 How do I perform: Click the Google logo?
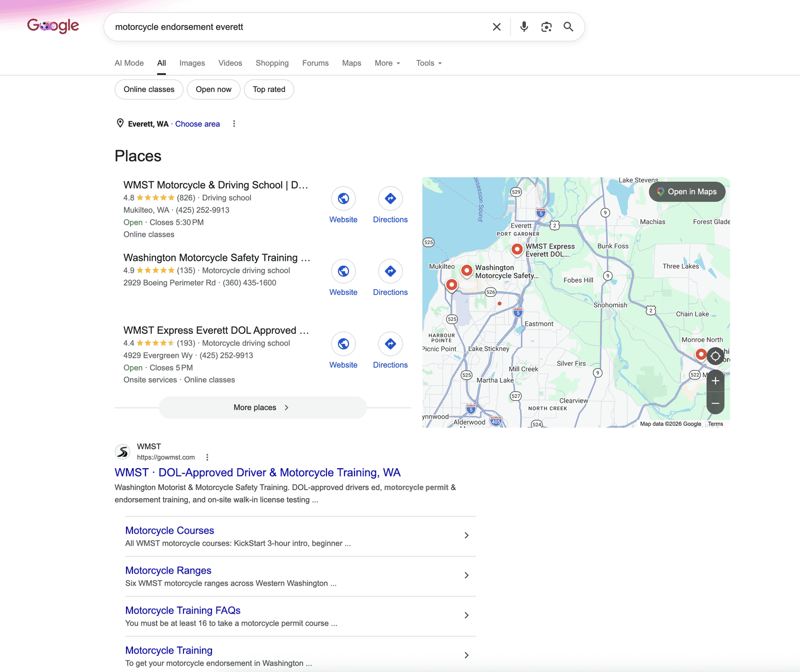coord(53,25)
